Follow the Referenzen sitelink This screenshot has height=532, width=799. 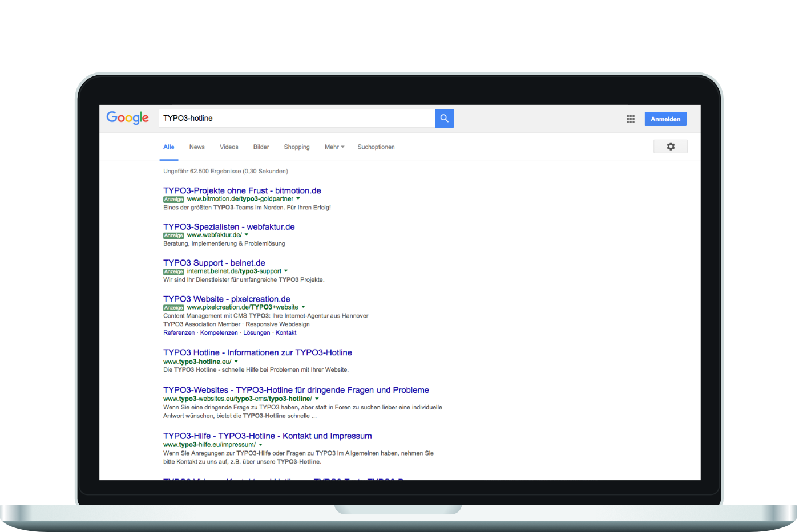(x=179, y=333)
